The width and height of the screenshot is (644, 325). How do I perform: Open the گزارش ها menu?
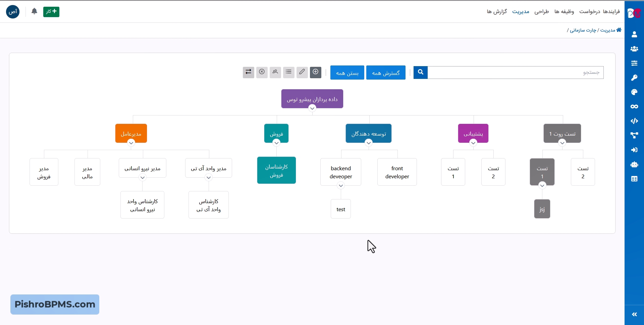[497, 12]
